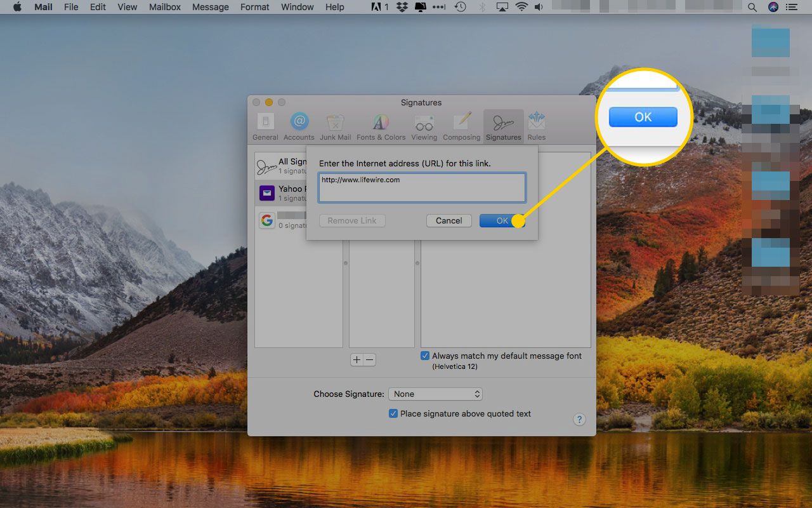Switch to the Viewing preferences pane
This screenshot has width=812, height=508.
(x=424, y=126)
